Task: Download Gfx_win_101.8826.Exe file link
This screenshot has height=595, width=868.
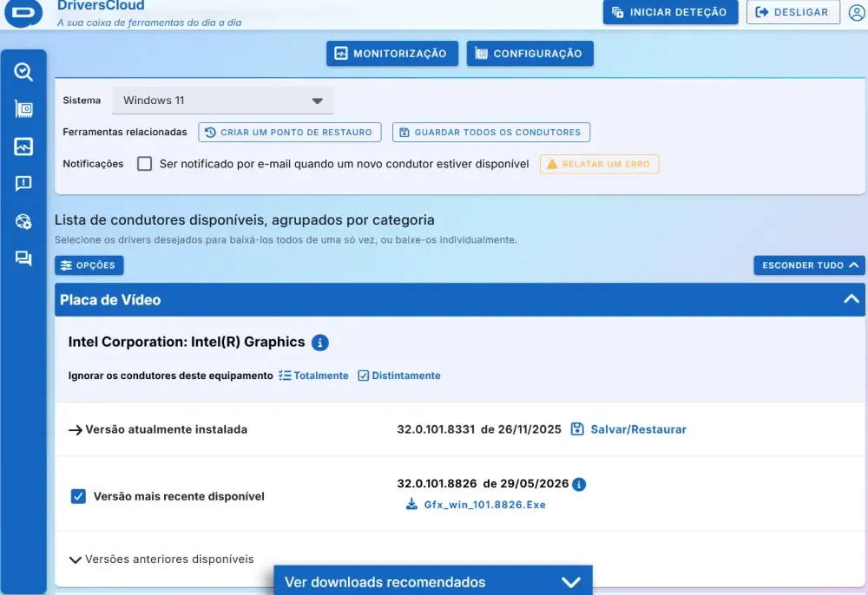Action: pyautogui.click(x=484, y=504)
